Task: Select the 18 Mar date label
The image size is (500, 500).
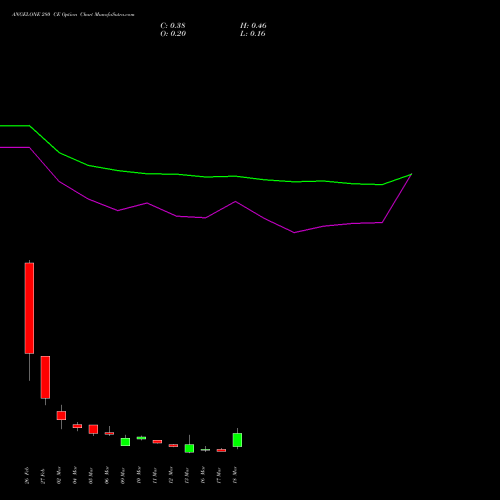Action: coord(235,475)
